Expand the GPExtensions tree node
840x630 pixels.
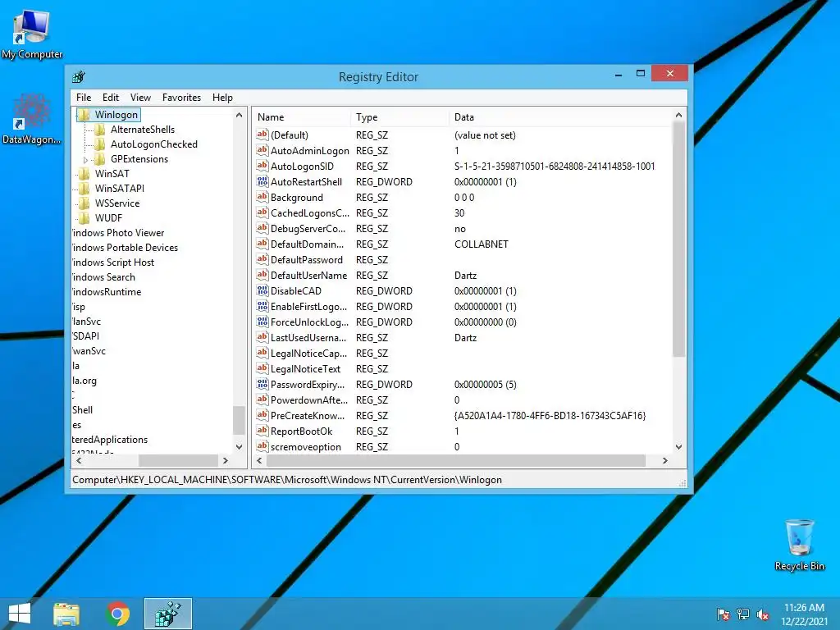click(85, 160)
